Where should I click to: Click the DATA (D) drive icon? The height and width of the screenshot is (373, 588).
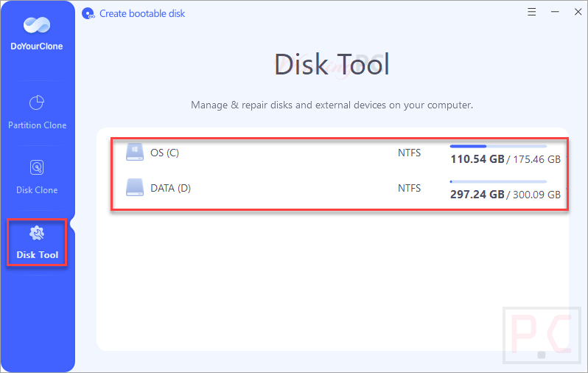(x=135, y=187)
